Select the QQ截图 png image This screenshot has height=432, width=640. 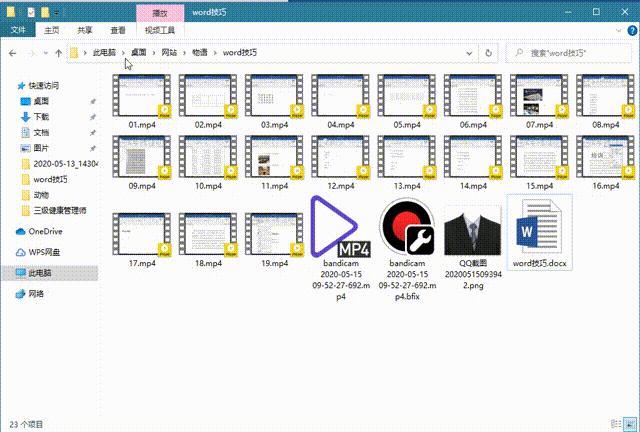(x=473, y=231)
